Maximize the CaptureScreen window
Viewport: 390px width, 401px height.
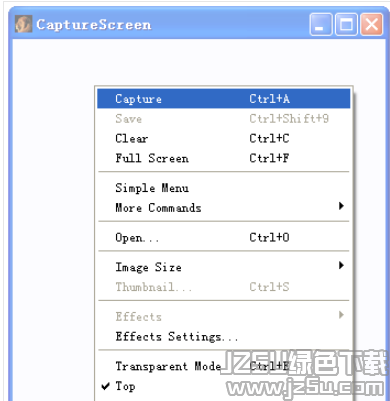[346, 24]
